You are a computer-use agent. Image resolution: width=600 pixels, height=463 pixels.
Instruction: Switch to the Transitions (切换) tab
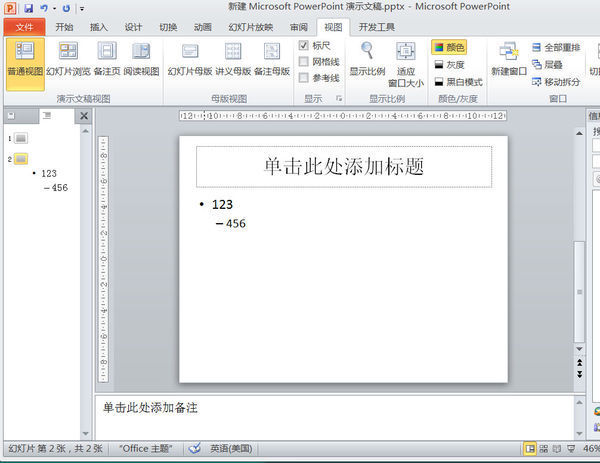coord(168,27)
